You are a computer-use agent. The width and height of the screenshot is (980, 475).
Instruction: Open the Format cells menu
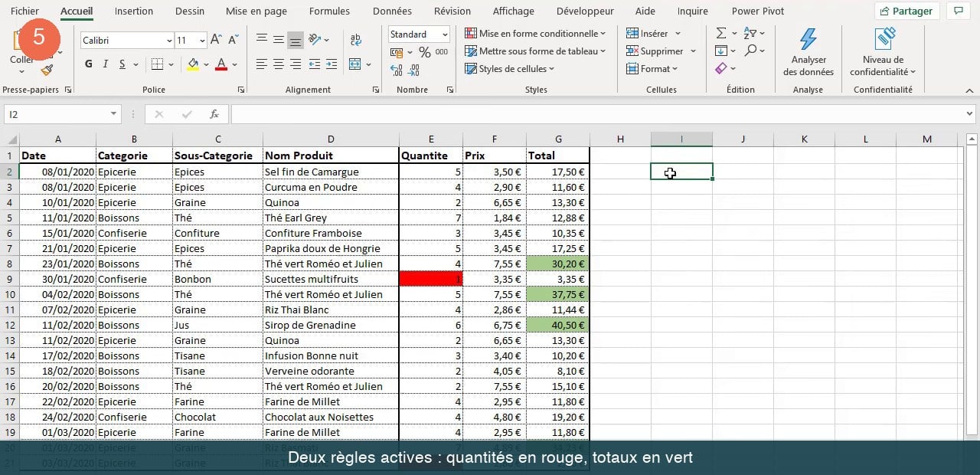pyautogui.click(x=652, y=69)
